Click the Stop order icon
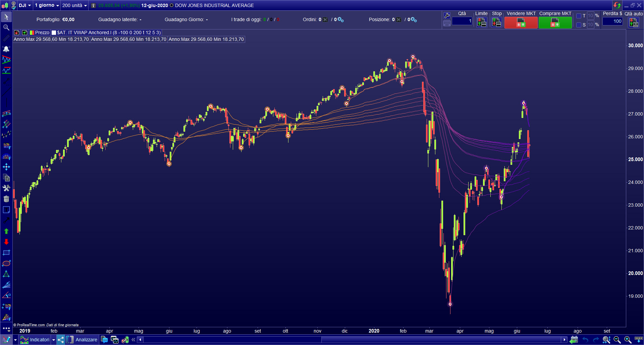 coord(496,22)
